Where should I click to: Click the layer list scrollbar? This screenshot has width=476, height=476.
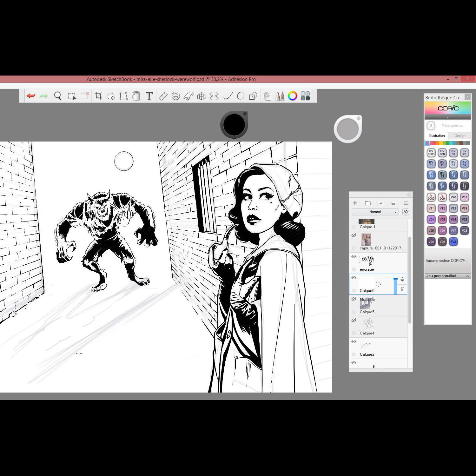point(410,280)
